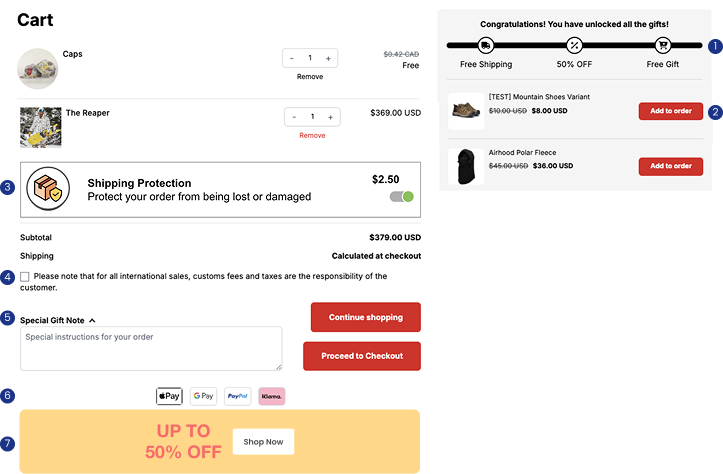Click the 50% OFF percent icon

click(574, 45)
